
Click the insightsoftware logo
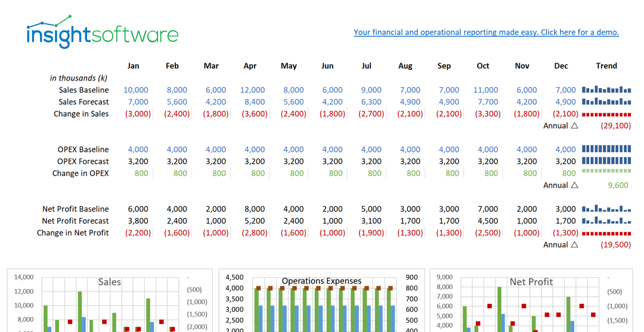103,32
